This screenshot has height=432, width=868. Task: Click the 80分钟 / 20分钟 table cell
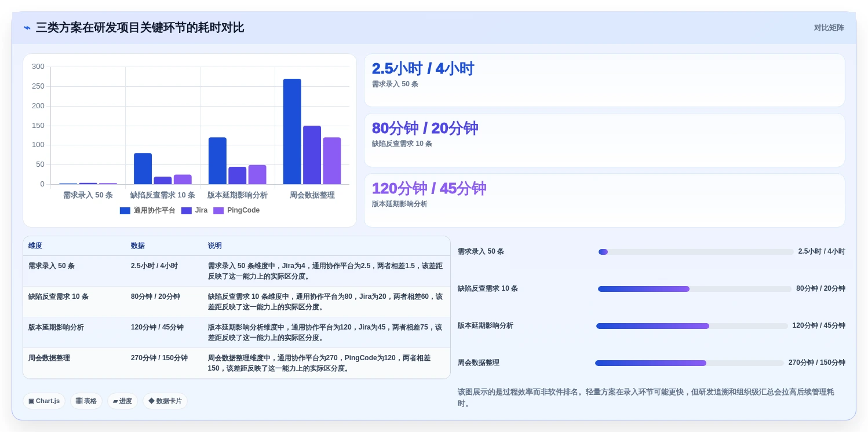click(x=155, y=296)
